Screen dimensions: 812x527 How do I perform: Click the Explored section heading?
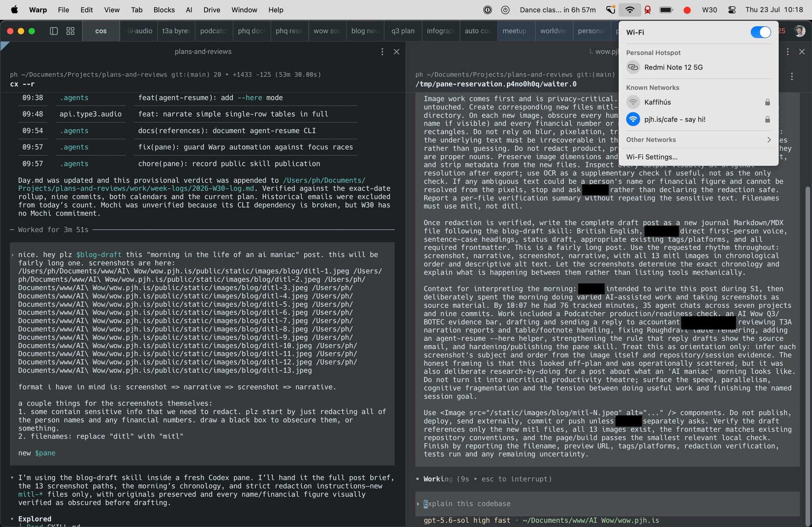point(34,519)
